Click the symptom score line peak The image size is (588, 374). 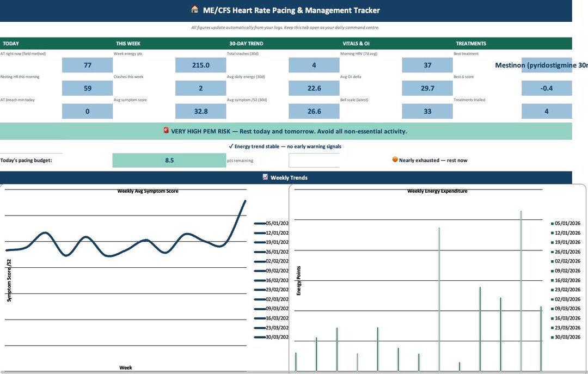245,201
